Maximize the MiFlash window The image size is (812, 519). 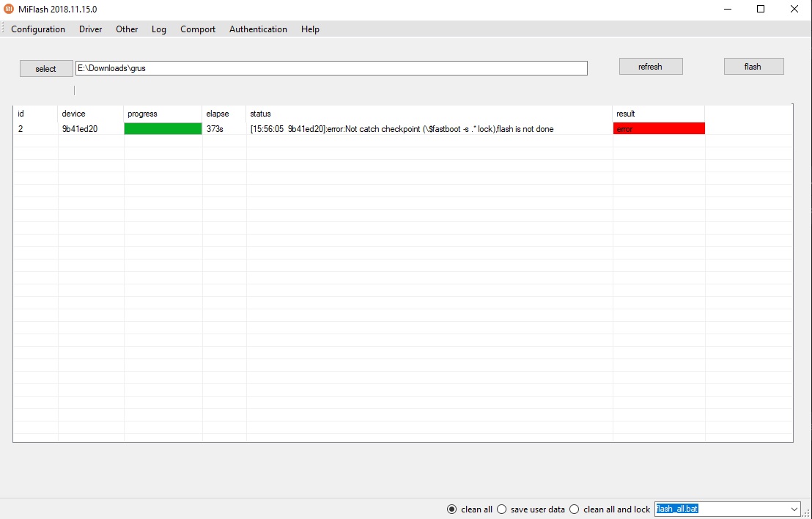(761, 9)
